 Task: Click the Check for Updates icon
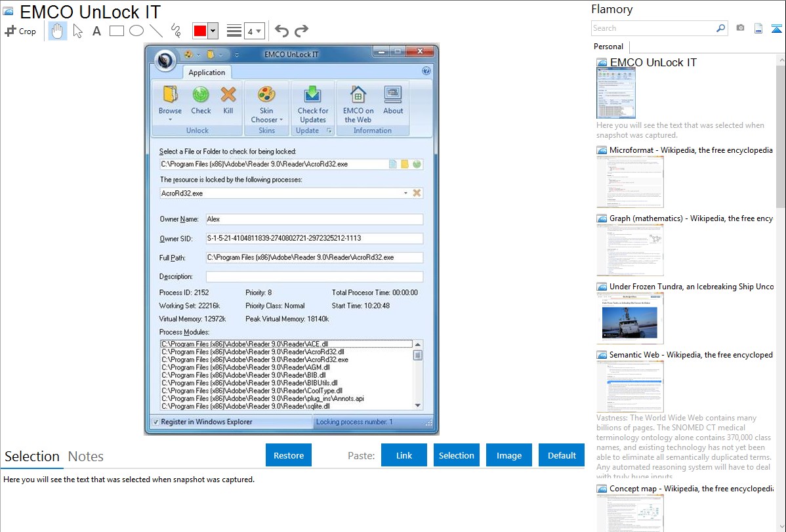click(313, 94)
